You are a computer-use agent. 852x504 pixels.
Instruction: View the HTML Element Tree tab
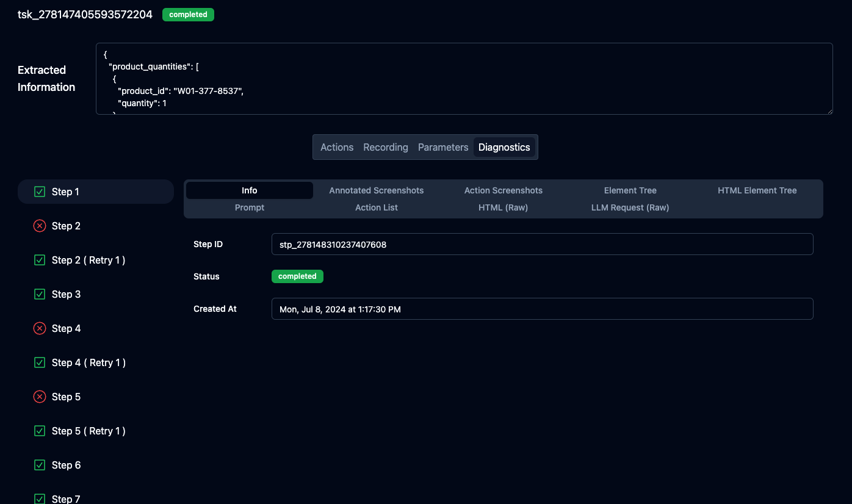point(757,190)
